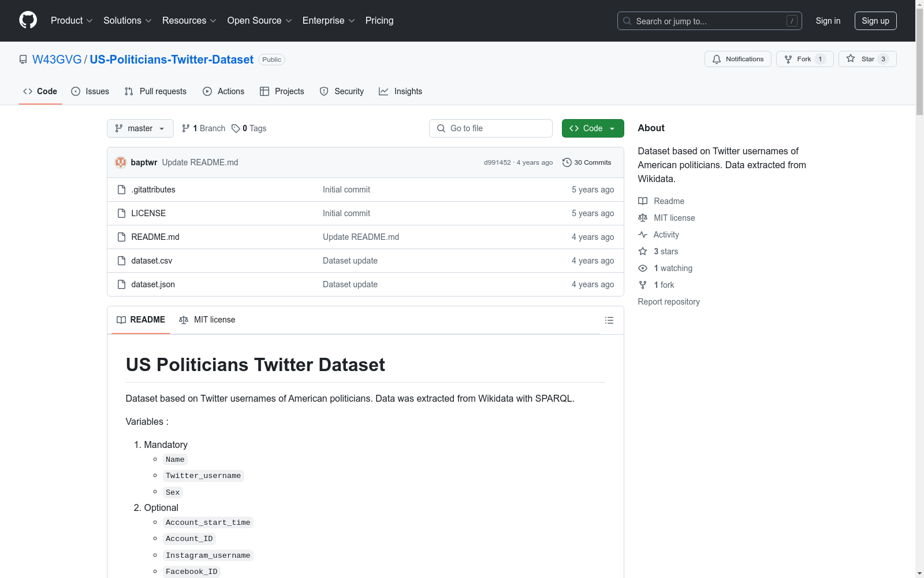Click the Notifications button
924x578 pixels.
click(x=738, y=59)
